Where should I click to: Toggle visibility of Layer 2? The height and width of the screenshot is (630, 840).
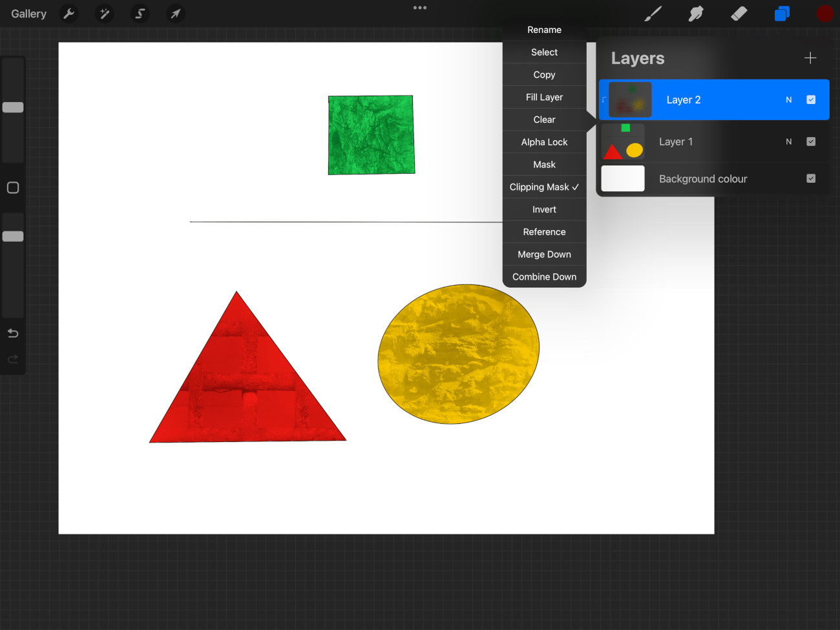point(811,100)
